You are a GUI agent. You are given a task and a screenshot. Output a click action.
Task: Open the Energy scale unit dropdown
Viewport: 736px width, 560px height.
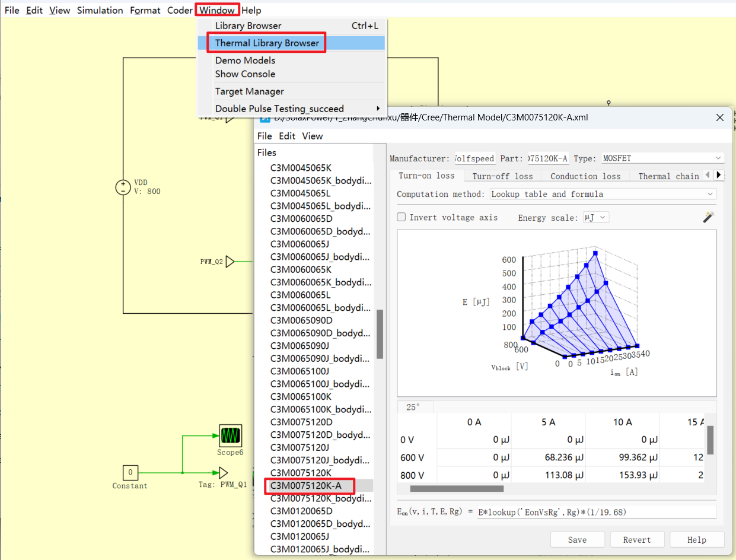pyautogui.click(x=595, y=217)
